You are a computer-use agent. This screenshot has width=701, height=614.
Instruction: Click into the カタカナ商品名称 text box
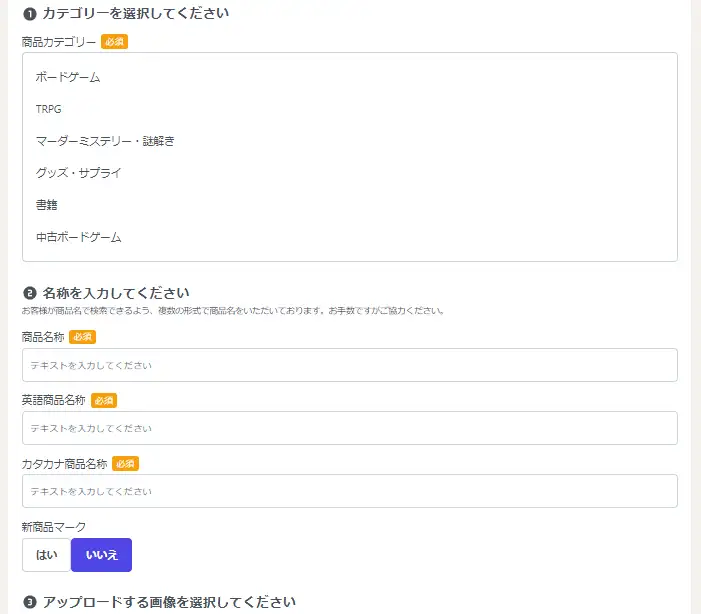tap(349, 491)
